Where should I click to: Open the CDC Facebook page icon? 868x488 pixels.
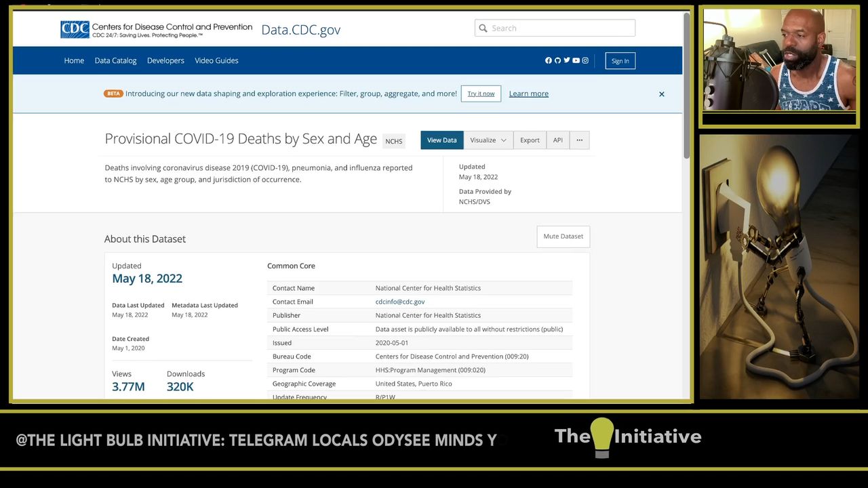(x=549, y=61)
